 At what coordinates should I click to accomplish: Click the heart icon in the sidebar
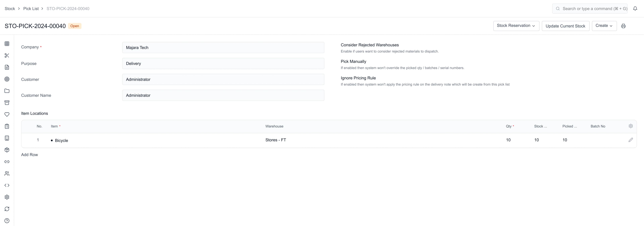tap(7, 115)
